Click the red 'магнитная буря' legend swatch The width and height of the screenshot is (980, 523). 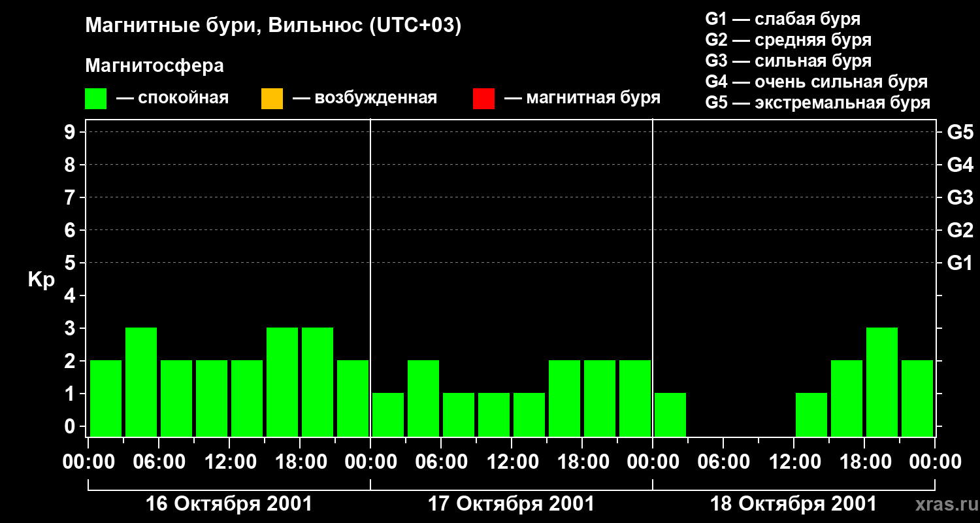tap(483, 98)
